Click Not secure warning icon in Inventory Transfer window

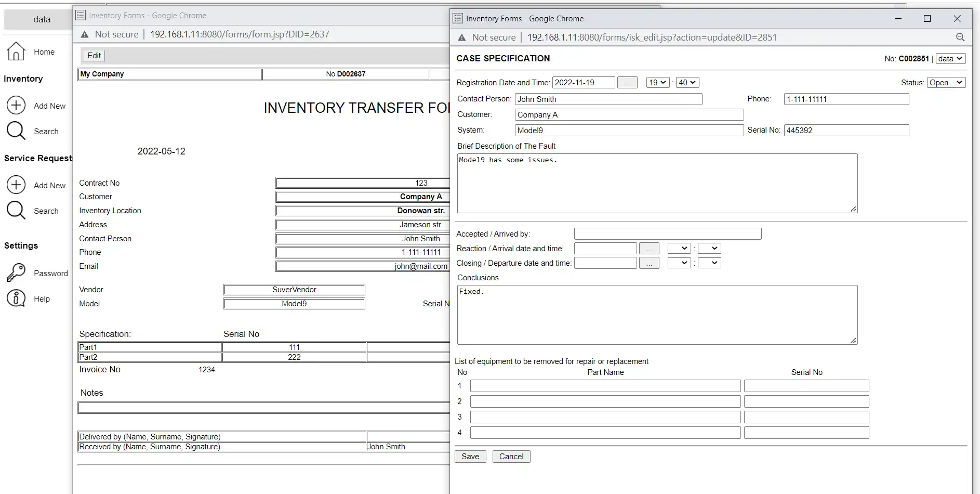coord(85,34)
